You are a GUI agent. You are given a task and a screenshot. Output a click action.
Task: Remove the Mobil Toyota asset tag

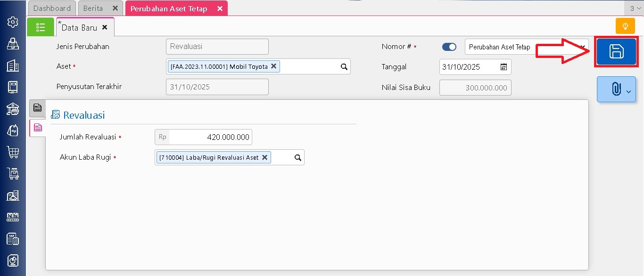tap(273, 66)
